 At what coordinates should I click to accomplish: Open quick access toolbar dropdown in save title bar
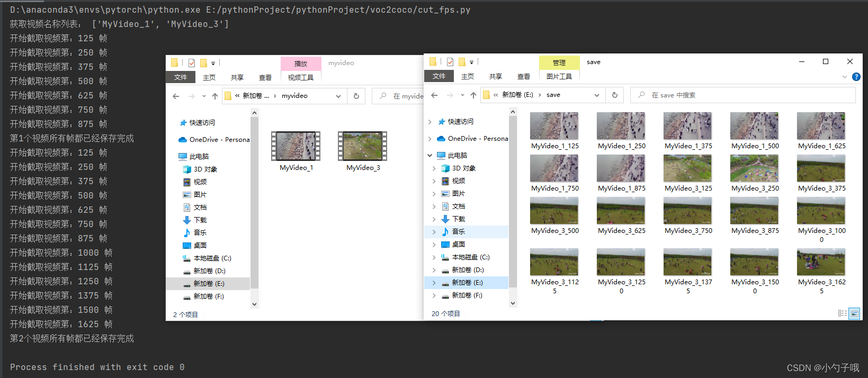(471, 62)
